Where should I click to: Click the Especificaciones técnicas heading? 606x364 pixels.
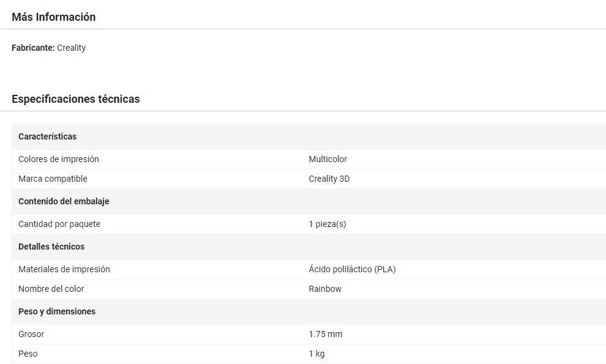75,98
